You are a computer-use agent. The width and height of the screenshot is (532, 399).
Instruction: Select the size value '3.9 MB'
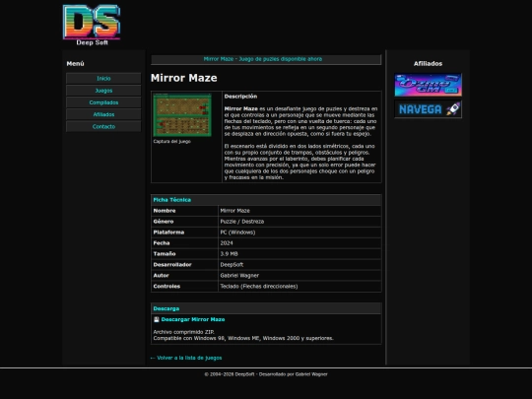click(229, 254)
